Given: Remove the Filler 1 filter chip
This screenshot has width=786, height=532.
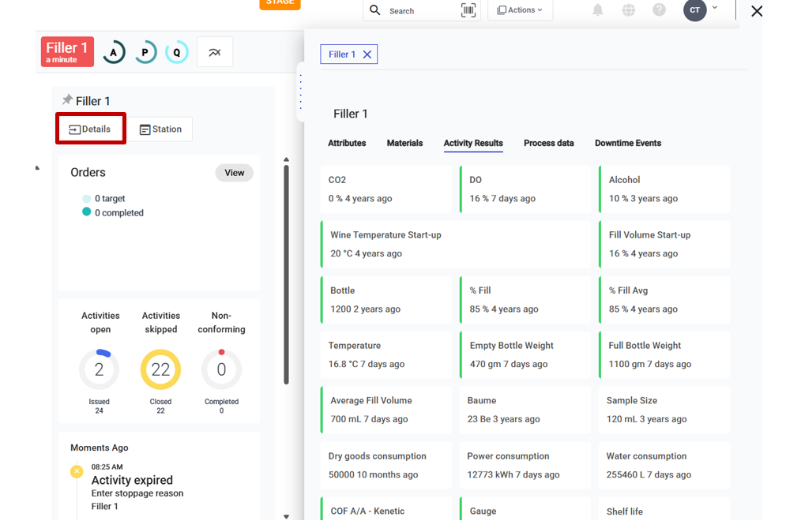Looking at the screenshot, I should (367, 54).
